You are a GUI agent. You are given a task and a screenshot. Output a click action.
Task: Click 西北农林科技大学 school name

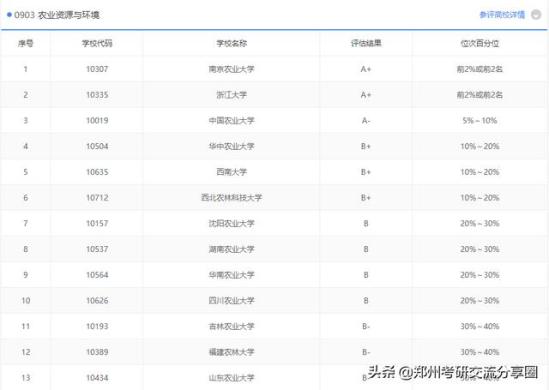click(x=231, y=197)
